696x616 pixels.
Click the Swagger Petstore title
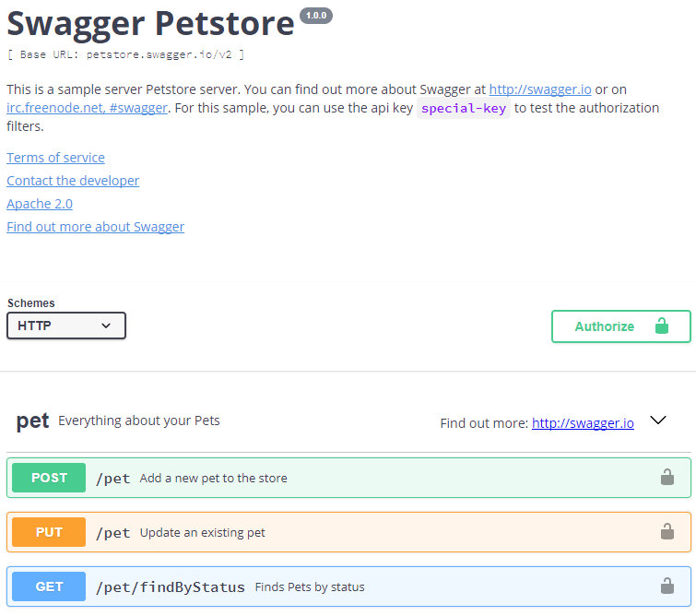tap(151, 24)
